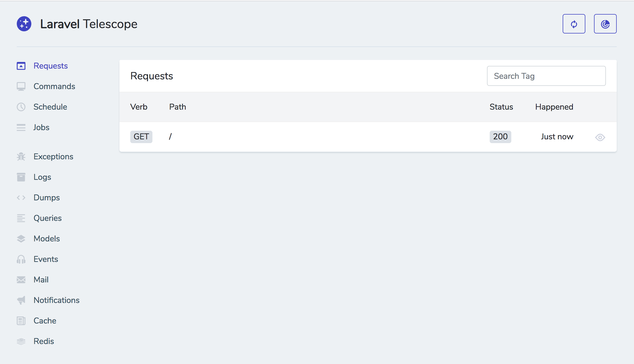
Task: Navigate to the Redis section
Action: click(44, 341)
